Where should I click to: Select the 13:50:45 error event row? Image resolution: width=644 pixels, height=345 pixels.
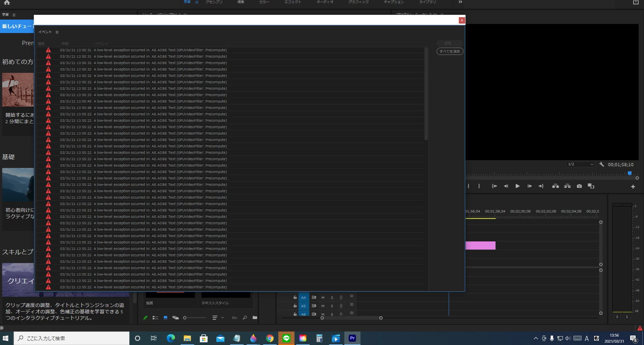[x=230, y=101]
